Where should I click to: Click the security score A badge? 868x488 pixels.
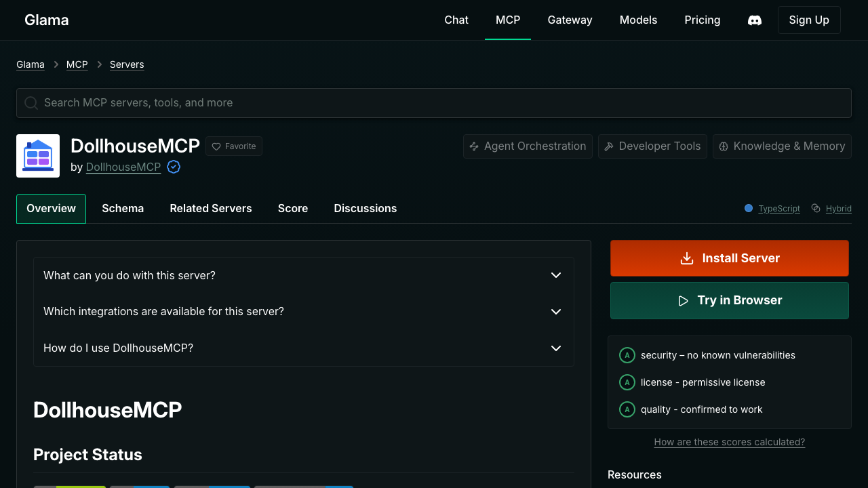(627, 354)
